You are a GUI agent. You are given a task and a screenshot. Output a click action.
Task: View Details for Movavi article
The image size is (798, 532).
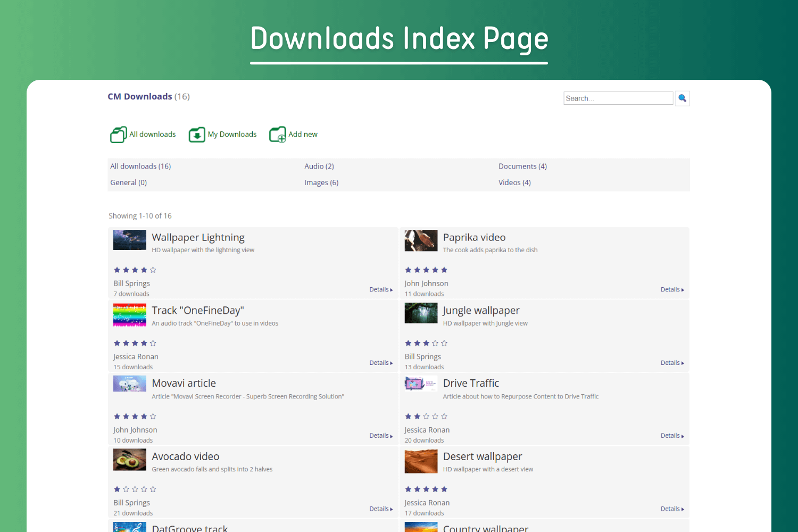click(x=381, y=436)
